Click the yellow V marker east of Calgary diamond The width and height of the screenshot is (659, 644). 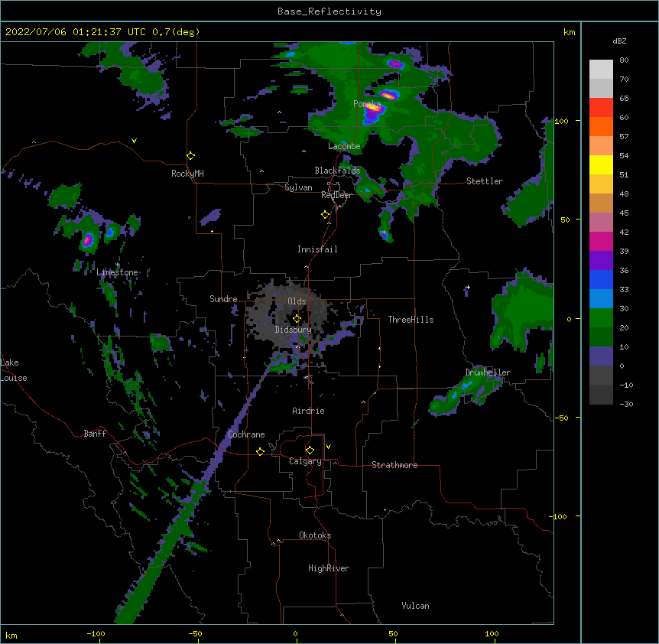(328, 447)
